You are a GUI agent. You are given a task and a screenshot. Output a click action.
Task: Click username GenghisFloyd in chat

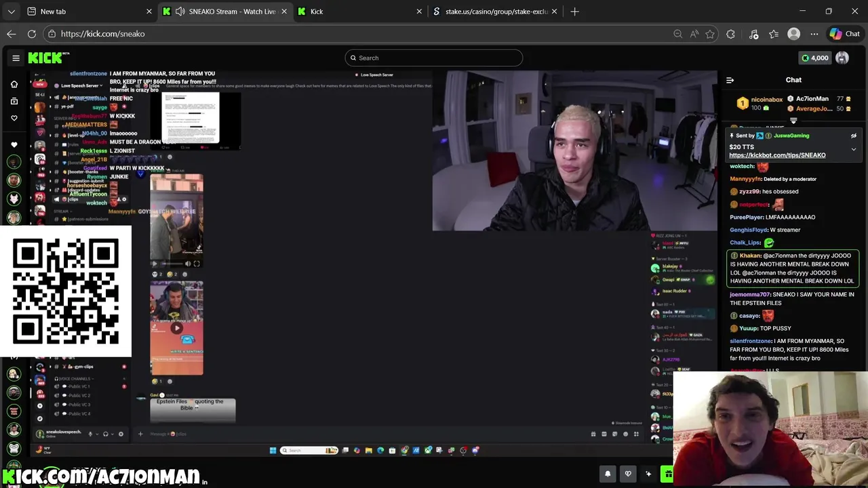[748, 230]
